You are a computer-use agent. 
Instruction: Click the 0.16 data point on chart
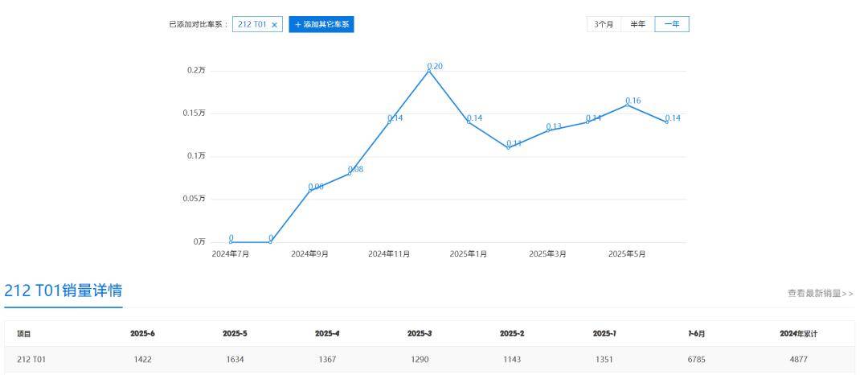click(627, 105)
